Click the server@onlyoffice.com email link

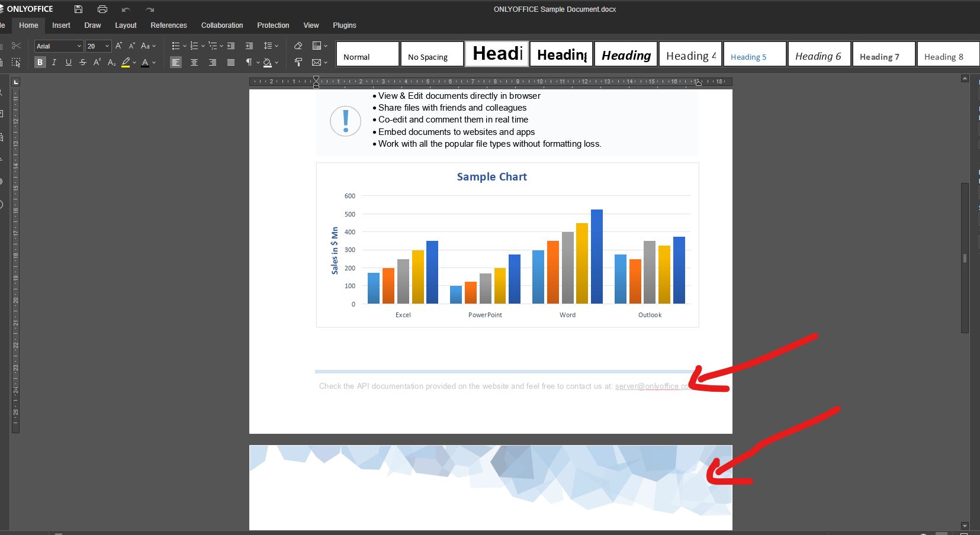pyautogui.click(x=654, y=386)
